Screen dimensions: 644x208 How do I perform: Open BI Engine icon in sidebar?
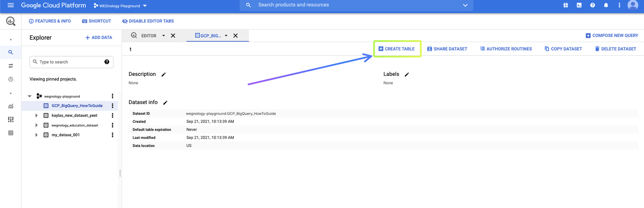(10, 133)
